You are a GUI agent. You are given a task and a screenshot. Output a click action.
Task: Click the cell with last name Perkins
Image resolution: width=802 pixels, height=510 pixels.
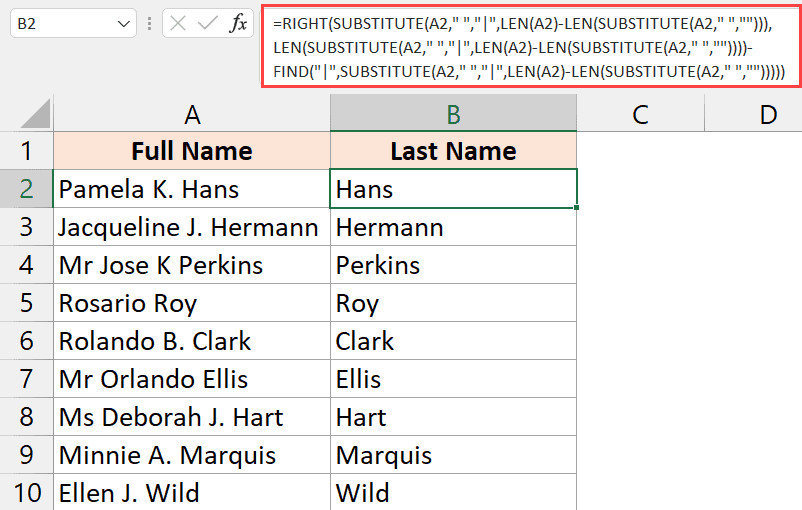453,265
